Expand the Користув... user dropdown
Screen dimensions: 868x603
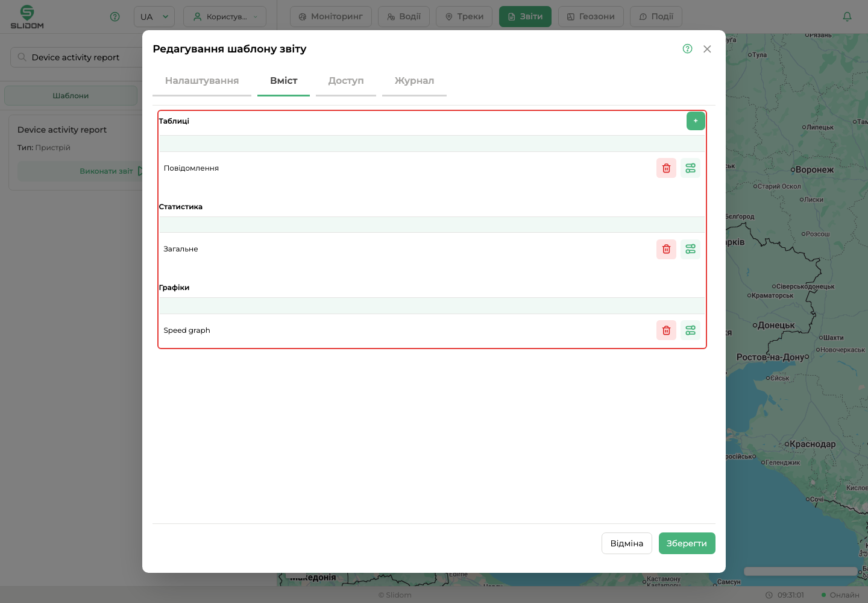tap(225, 17)
